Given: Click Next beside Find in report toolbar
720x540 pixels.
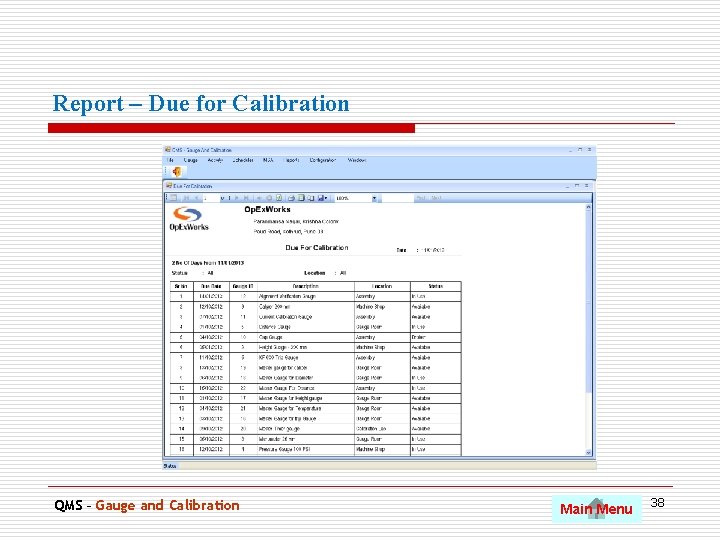Looking at the screenshot, I should point(437,198).
